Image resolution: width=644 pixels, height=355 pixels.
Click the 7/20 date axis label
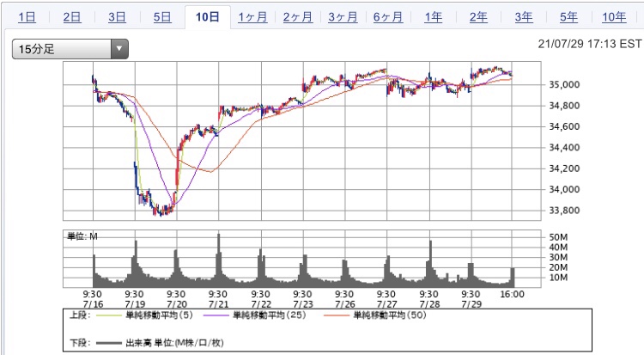[x=177, y=305]
